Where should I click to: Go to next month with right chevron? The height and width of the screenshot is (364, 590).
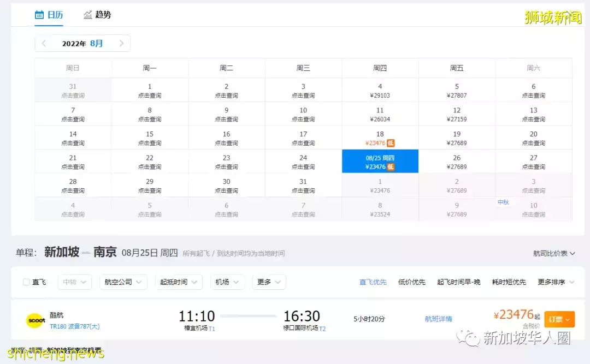(x=121, y=43)
